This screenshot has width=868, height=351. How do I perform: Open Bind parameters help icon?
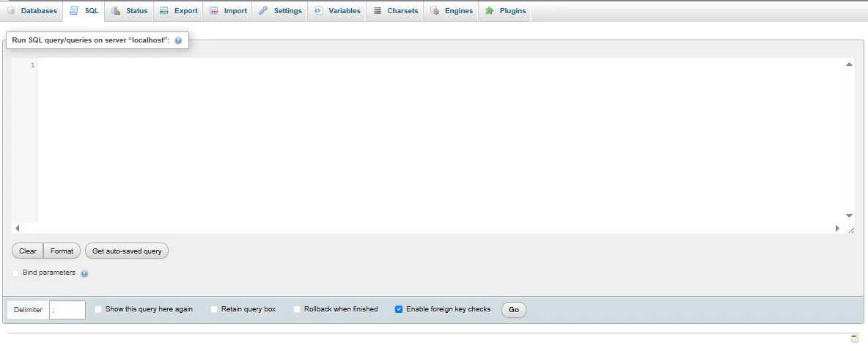pyautogui.click(x=84, y=273)
